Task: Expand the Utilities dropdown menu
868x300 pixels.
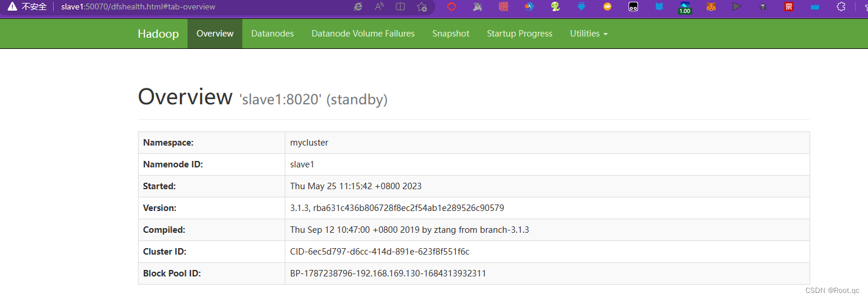Action: point(588,34)
